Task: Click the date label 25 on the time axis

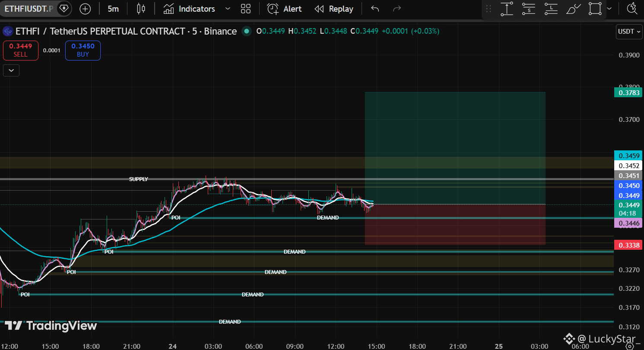Action: [499, 346]
